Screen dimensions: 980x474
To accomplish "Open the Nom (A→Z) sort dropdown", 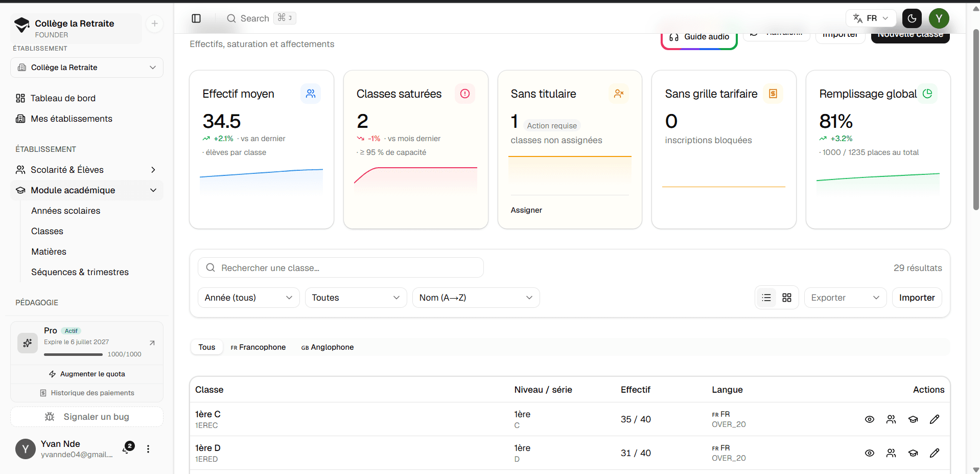I will point(476,298).
